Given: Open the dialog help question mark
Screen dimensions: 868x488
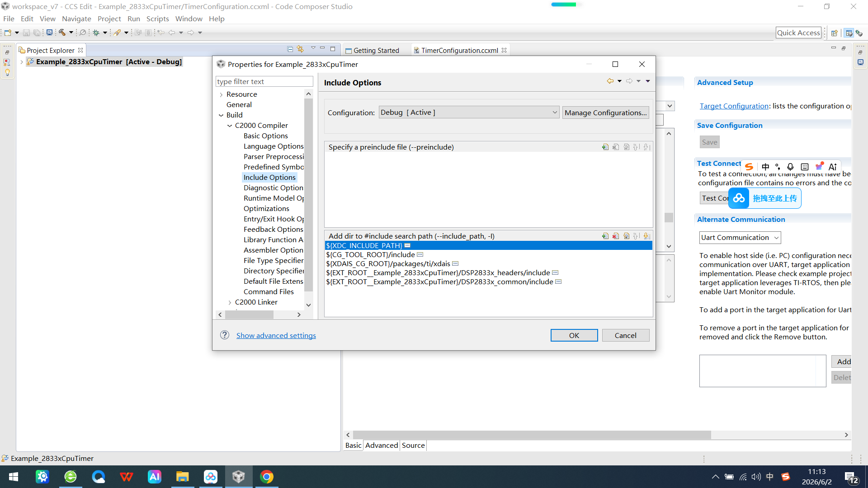Looking at the screenshot, I should [x=225, y=335].
